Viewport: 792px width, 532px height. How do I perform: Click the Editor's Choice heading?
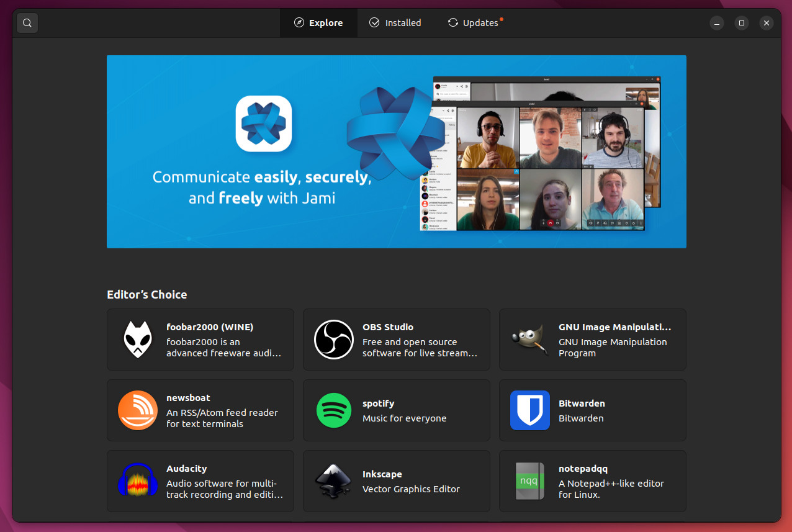147,295
